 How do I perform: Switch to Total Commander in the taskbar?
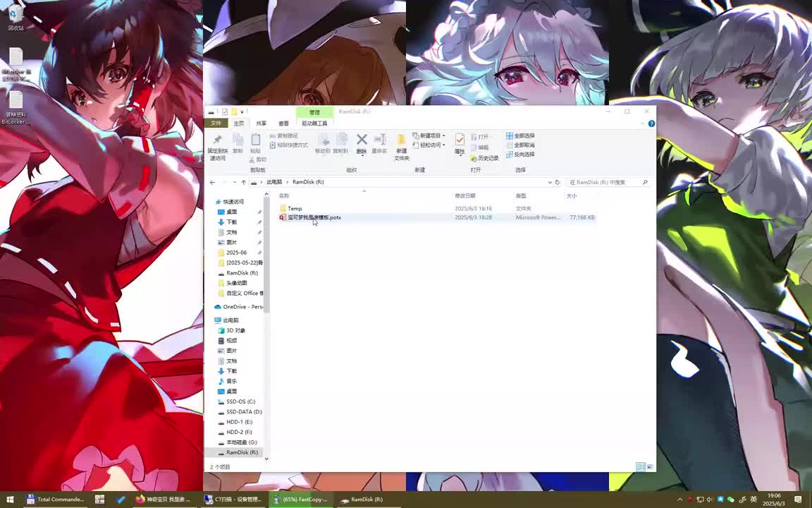tap(55, 500)
